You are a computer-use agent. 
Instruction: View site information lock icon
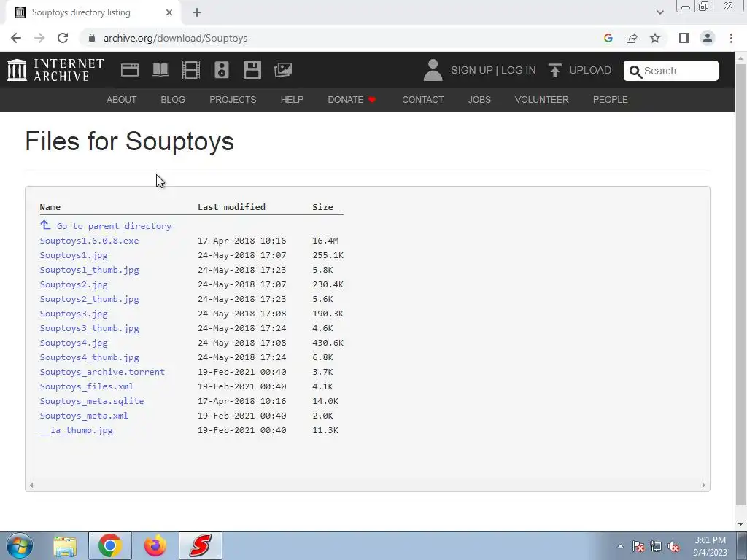pyautogui.click(x=92, y=38)
